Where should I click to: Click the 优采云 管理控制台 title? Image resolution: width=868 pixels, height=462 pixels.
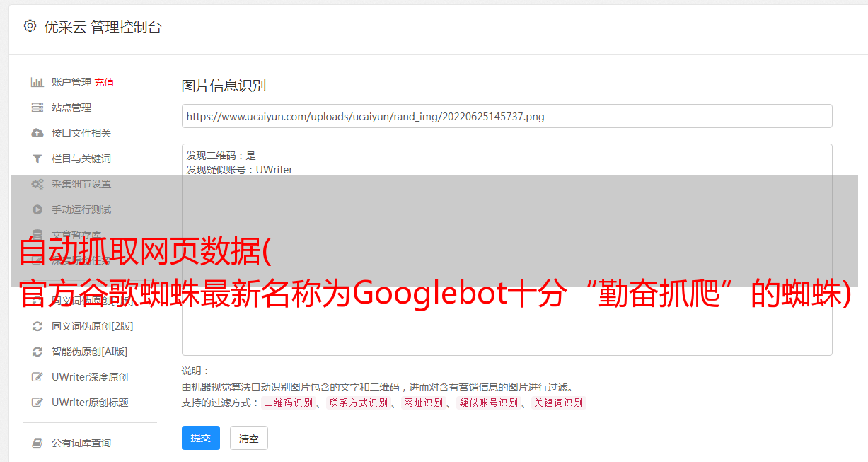[103, 27]
